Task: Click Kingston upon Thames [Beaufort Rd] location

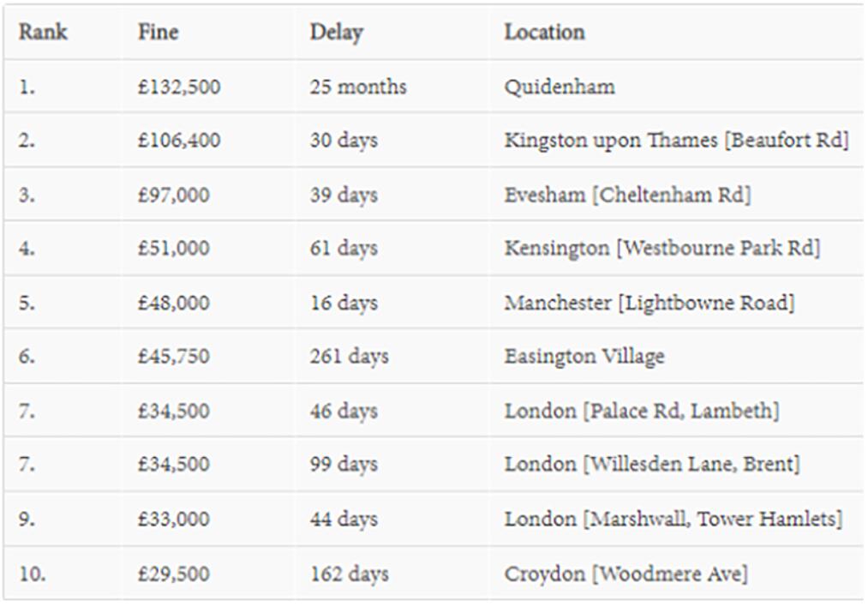Action: (x=676, y=140)
